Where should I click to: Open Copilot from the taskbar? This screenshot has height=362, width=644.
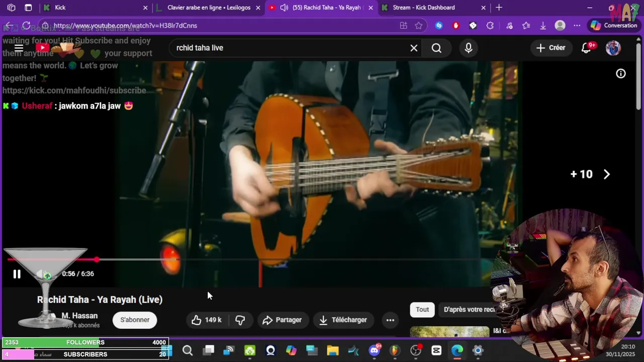click(291, 350)
